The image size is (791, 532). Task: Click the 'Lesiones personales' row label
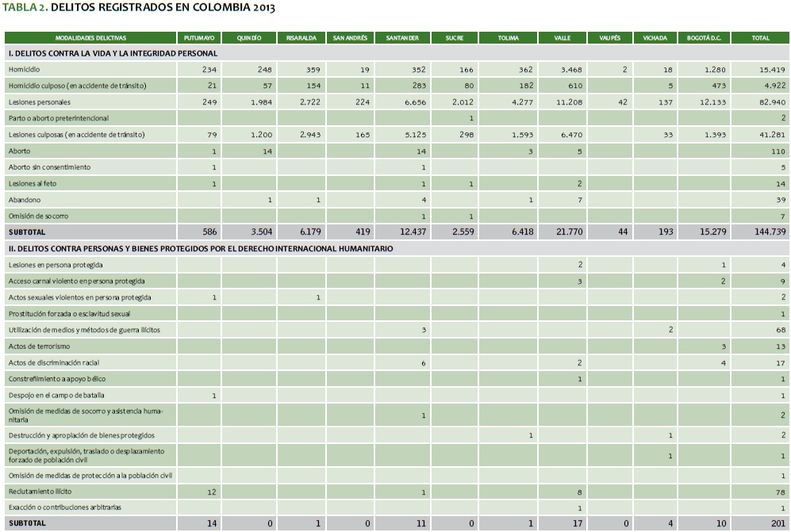tap(40, 102)
